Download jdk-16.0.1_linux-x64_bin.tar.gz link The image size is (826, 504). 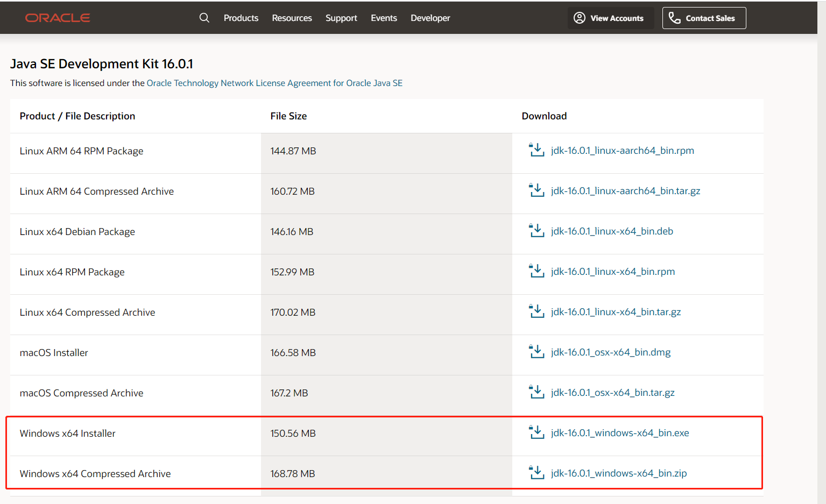point(616,312)
